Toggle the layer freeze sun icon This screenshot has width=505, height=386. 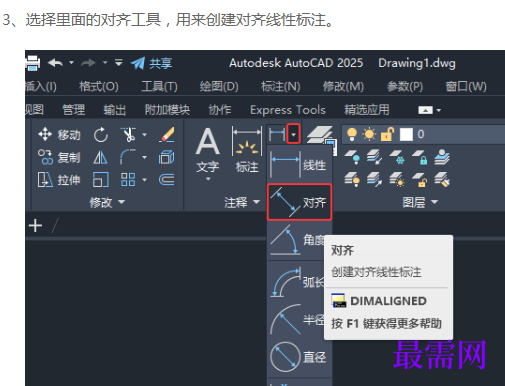tap(369, 134)
